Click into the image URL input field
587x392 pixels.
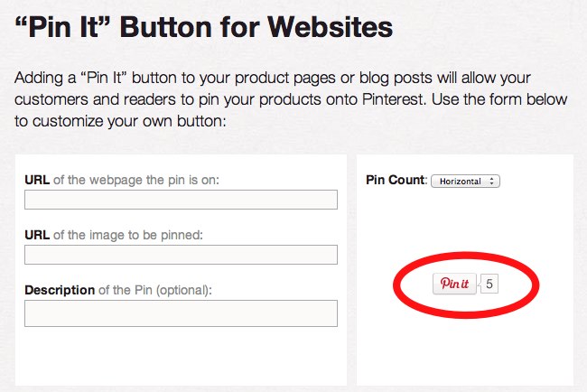click(181, 255)
